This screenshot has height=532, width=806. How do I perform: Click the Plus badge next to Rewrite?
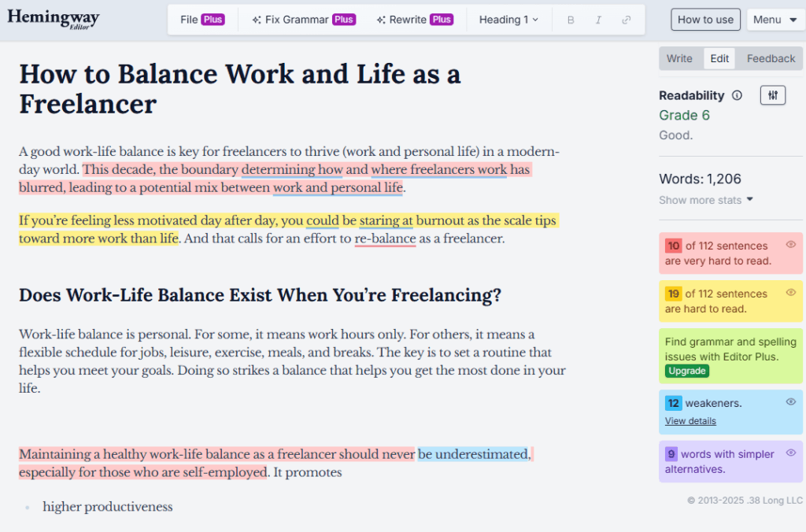tap(442, 20)
